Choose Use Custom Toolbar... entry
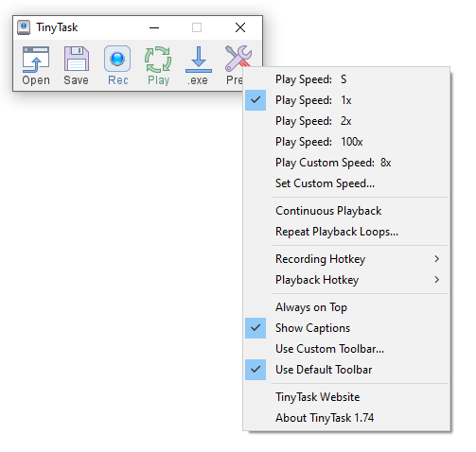476x452 pixels. coord(346,349)
